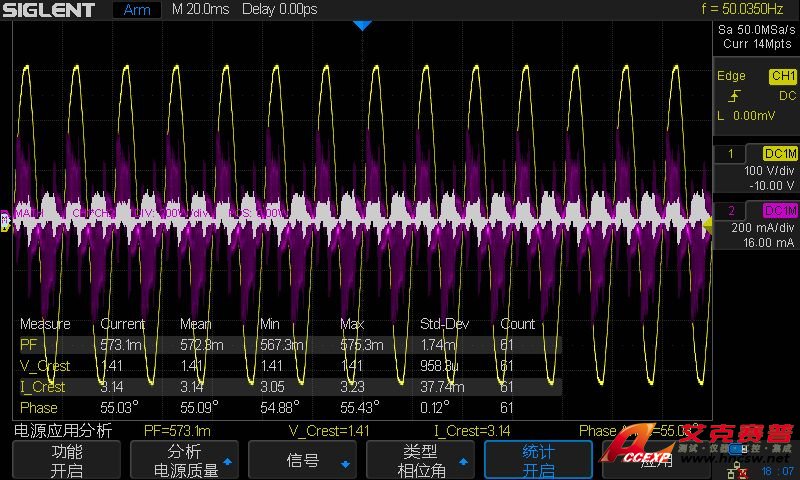Click the magenta DC1M coupling badge
Viewport: 800px width, 480px height.
coord(779,210)
